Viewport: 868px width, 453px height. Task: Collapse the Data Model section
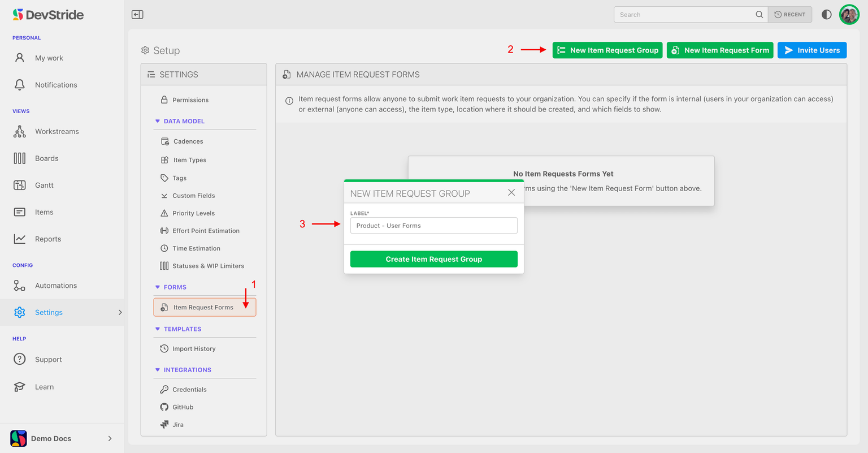pyautogui.click(x=158, y=121)
